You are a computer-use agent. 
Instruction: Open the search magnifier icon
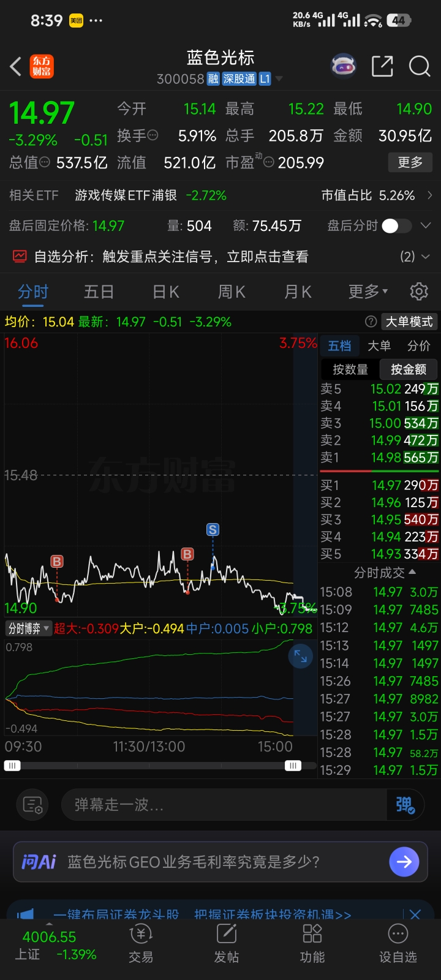pos(420,66)
